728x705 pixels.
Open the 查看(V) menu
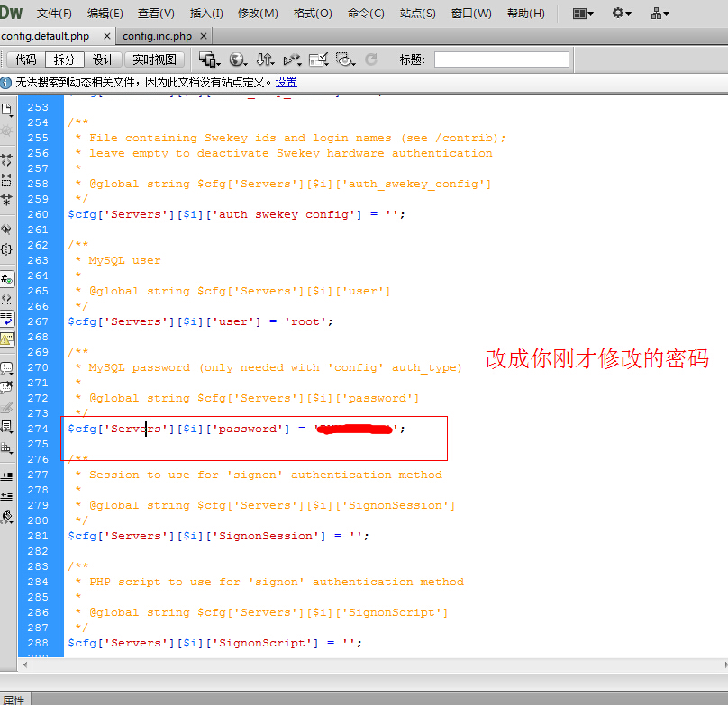156,14
